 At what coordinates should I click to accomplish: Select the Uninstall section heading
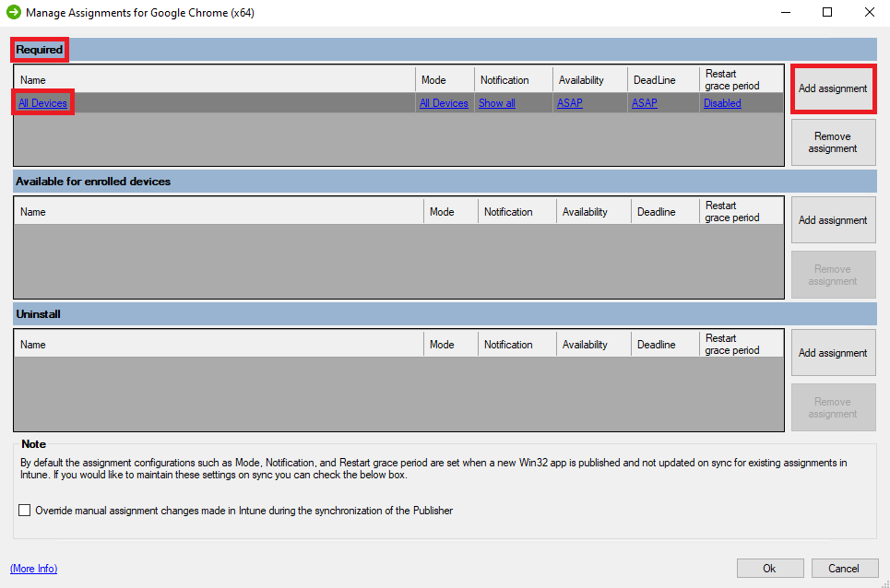pos(38,314)
